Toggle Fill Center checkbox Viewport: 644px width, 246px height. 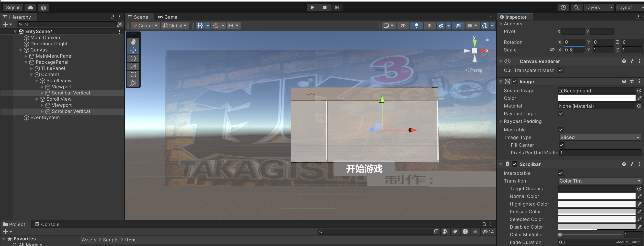(x=562, y=145)
